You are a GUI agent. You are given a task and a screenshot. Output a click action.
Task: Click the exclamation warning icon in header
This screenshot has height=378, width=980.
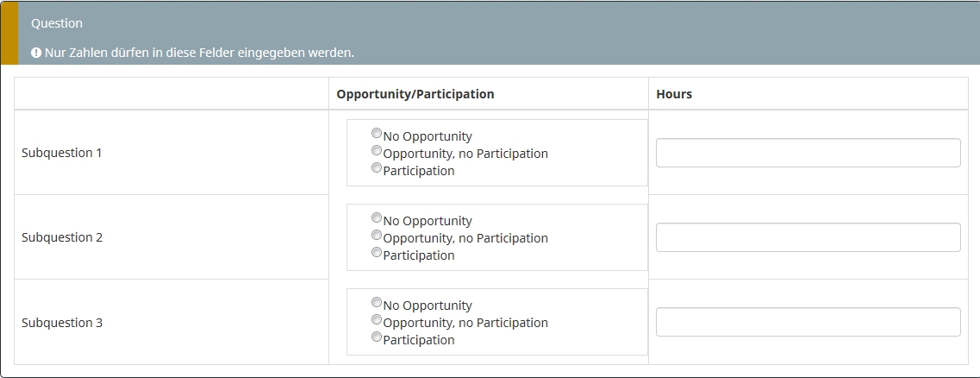point(36,53)
